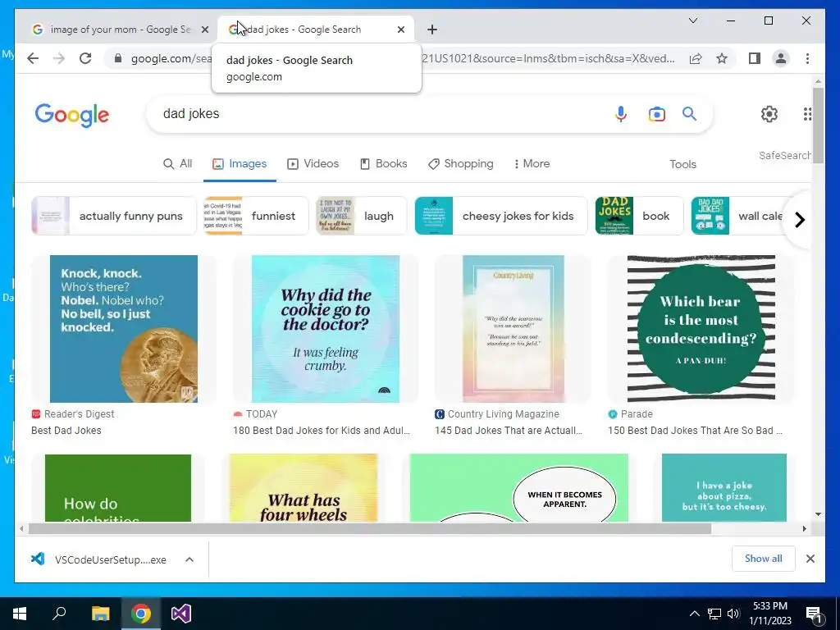The image size is (840, 630).
Task: Open the 'How do celebrities' green image
Action: [118, 488]
